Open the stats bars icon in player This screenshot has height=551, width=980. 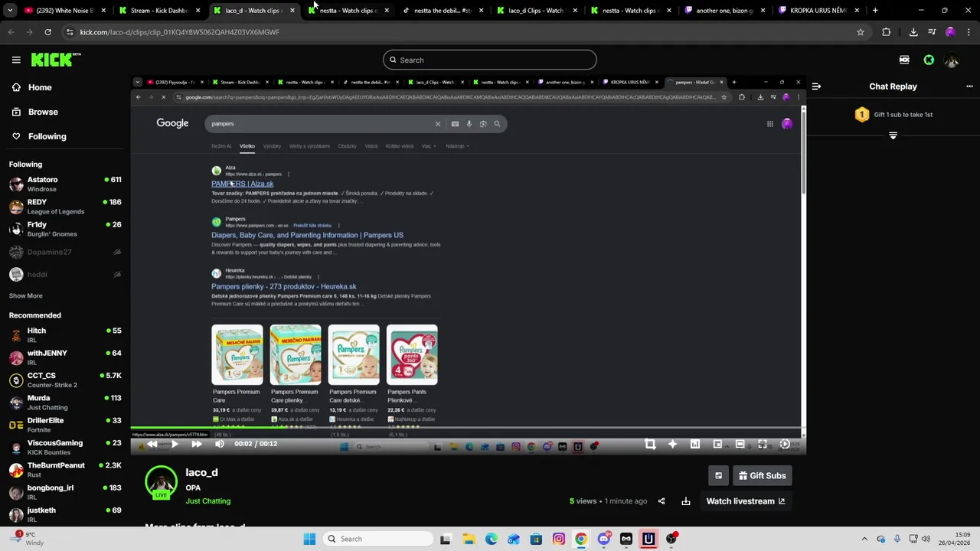pos(695,444)
